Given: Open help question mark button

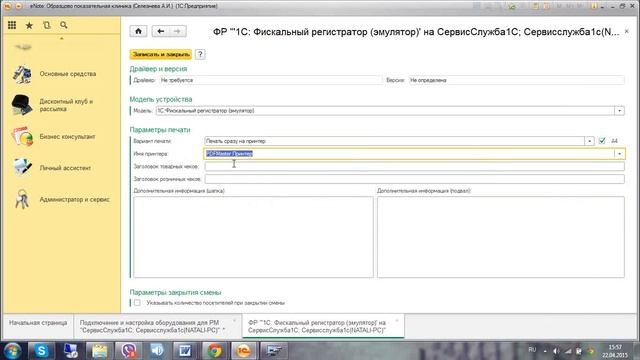Looking at the screenshot, I should pos(200,54).
